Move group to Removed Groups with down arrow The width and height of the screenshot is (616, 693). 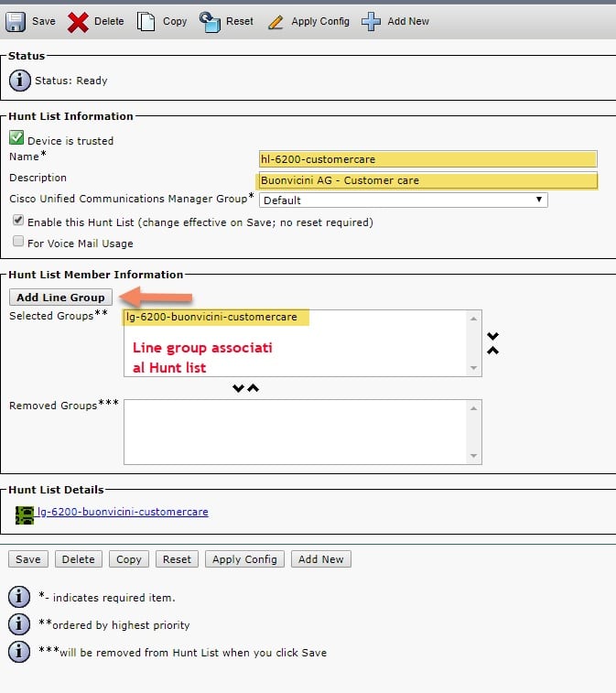(x=238, y=388)
